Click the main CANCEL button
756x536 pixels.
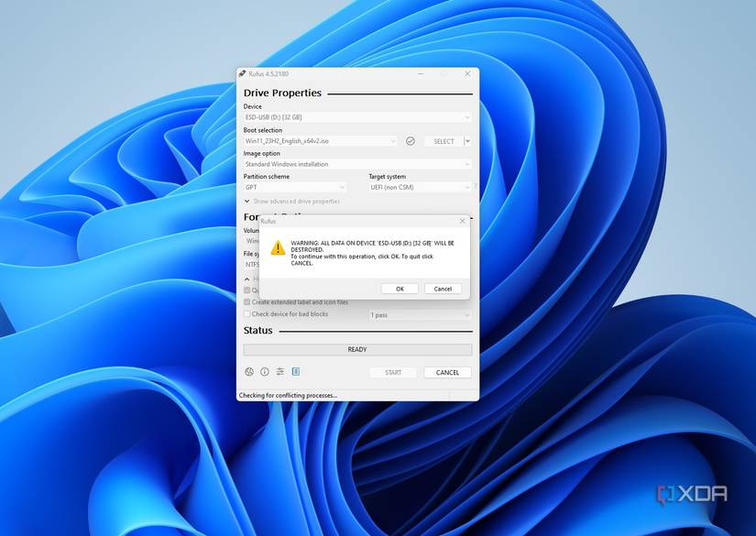click(447, 373)
